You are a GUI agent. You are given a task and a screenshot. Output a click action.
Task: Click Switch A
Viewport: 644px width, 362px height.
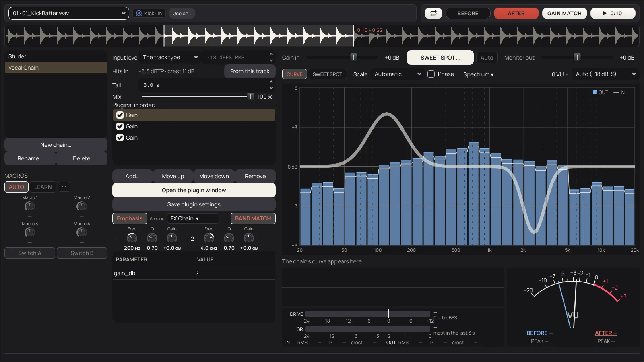pyautogui.click(x=30, y=253)
